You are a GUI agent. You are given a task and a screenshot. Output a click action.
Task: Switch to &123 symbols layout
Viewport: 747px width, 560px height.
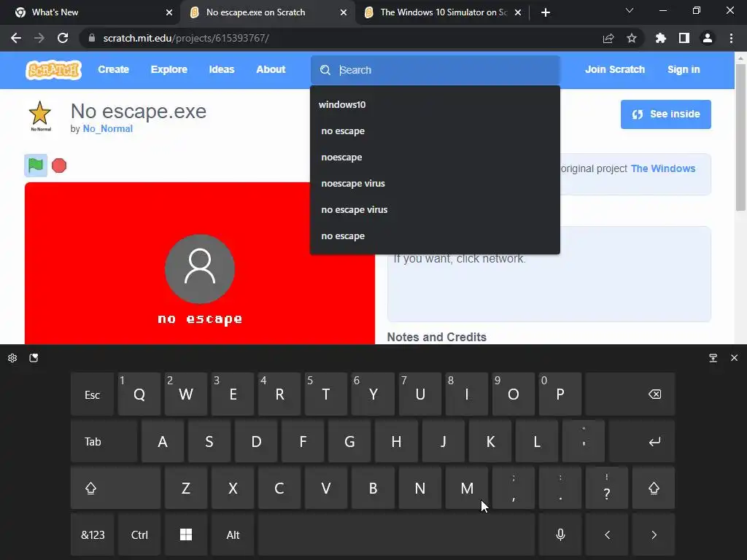(x=93, y=534)
